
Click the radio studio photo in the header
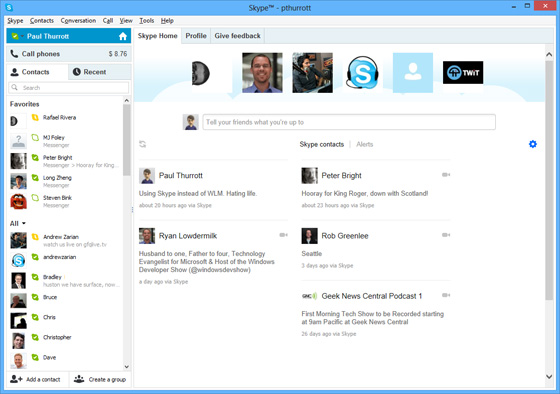[312, 73]
